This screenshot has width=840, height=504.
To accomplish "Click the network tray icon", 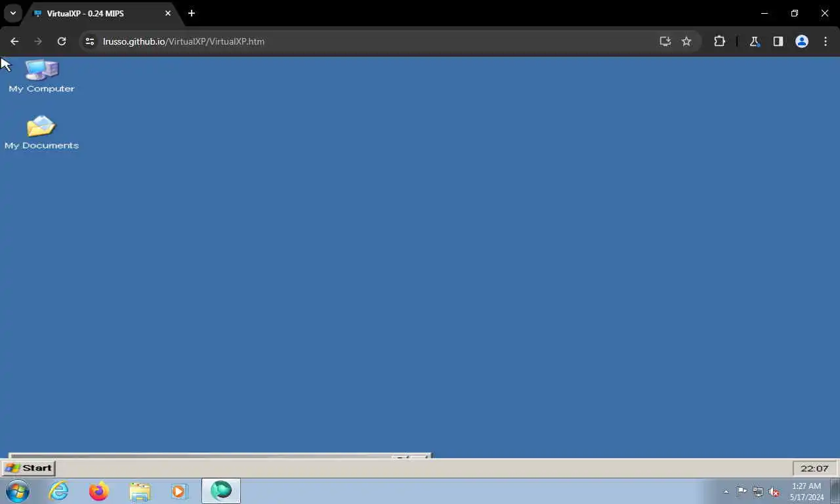I will pyautogui.click(x=758, y=492).
